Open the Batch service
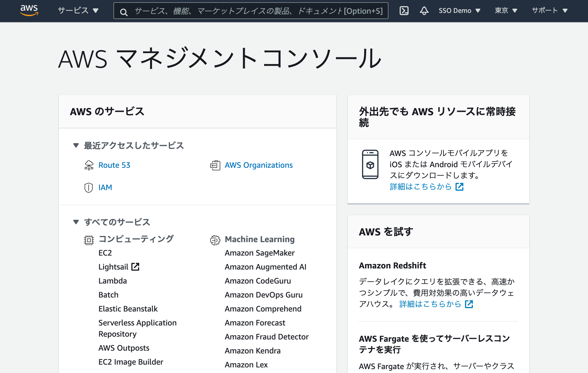Screen dimensions: 588x373 [108, 295]
